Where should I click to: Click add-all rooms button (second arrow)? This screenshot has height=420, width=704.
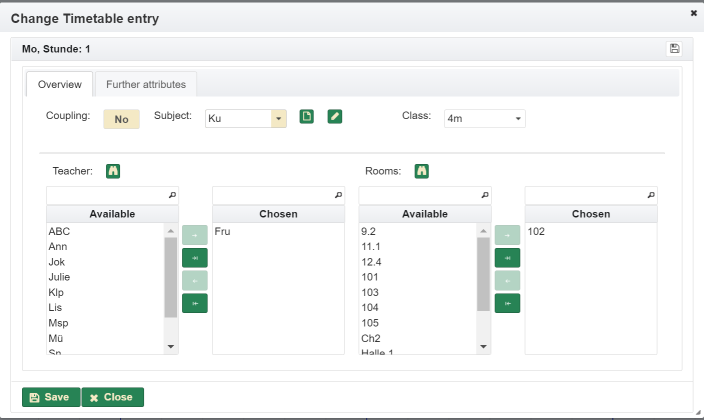pos(507,258)
